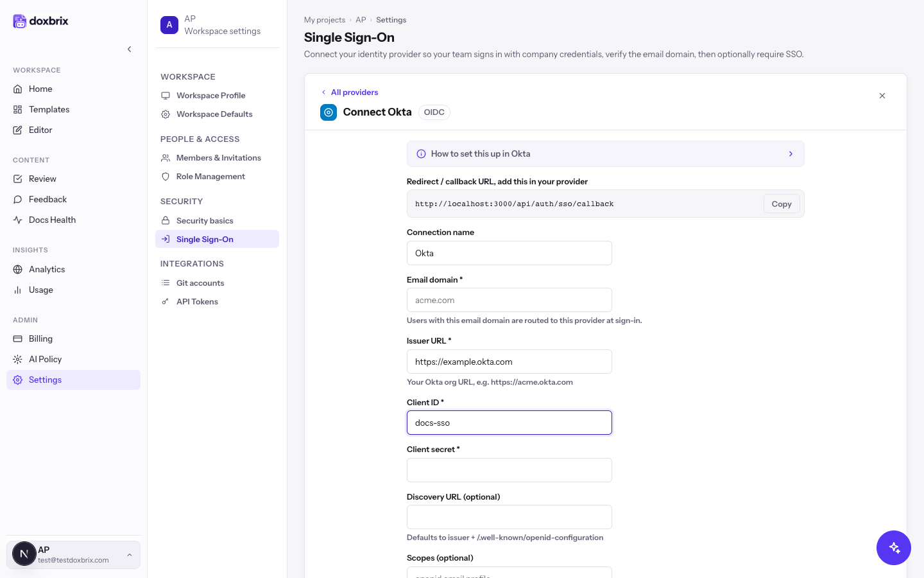
Task: Click the Workspace Profile monitor icon
Action: click(x=166, y=95)
